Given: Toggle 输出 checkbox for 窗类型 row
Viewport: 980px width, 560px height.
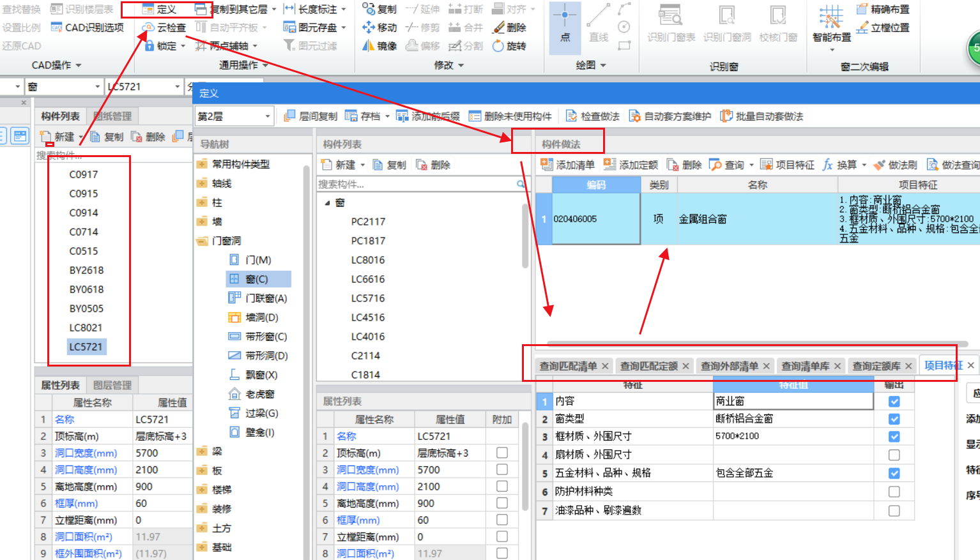Looking at the screenshot, I should (894, 419).
